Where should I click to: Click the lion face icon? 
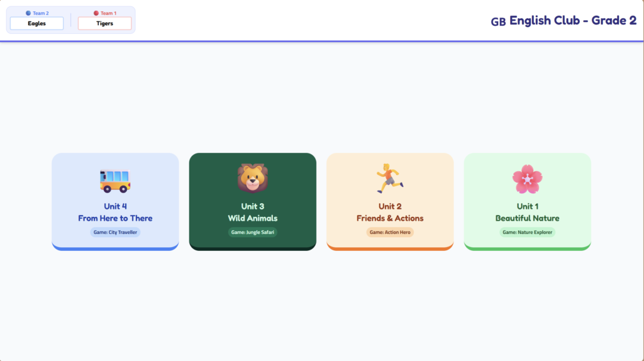[252, 178]
